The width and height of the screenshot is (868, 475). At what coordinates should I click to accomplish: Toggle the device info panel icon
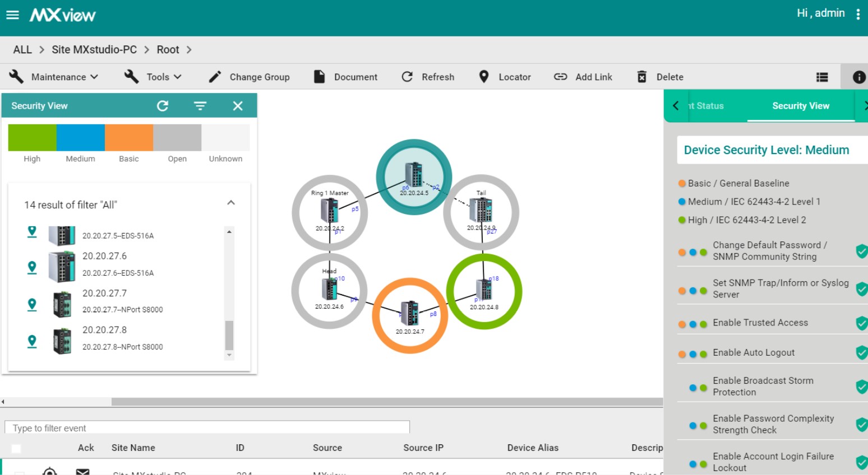point(858,77)
